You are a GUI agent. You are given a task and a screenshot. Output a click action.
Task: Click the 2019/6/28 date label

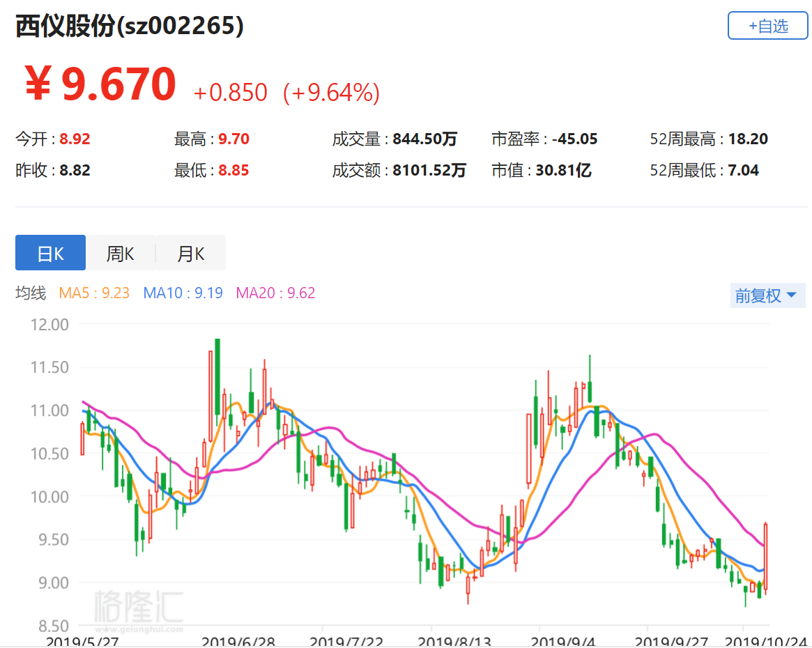(x=238, y=642)
